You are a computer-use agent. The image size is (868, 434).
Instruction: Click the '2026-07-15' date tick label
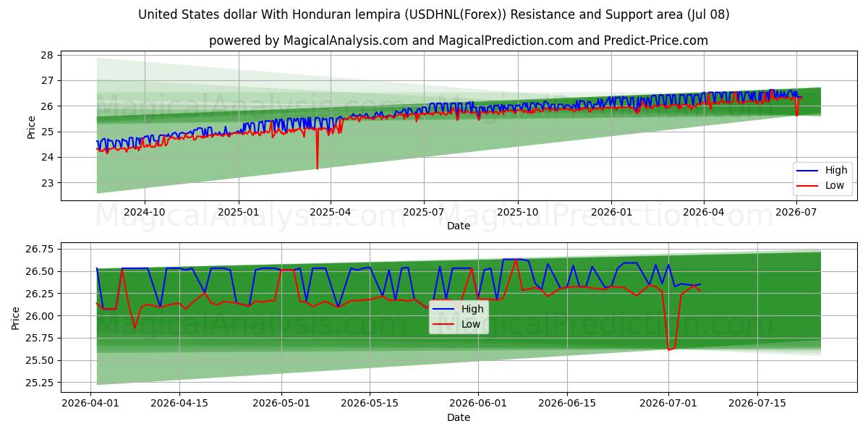coord(757,403)
